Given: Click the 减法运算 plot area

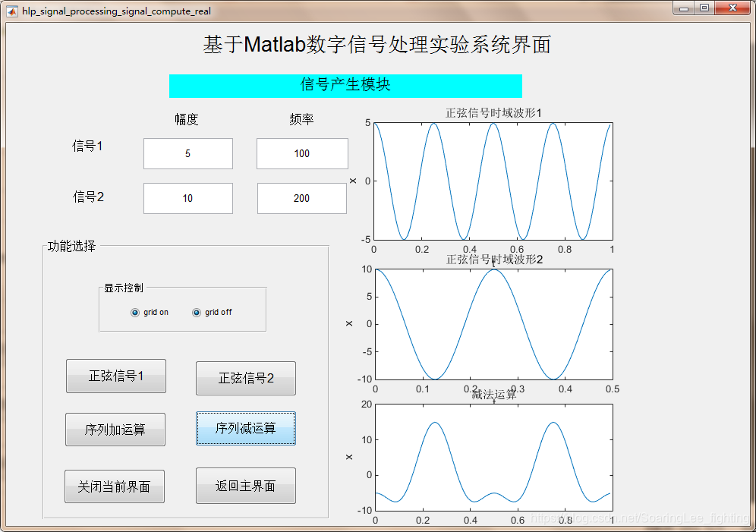Looking at the screenshot, I should 493,458.
